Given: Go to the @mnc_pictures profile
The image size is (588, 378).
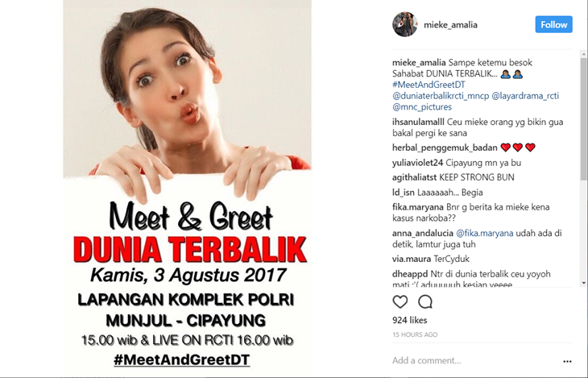Looking at the screenshot, I should tap(422, 107).
